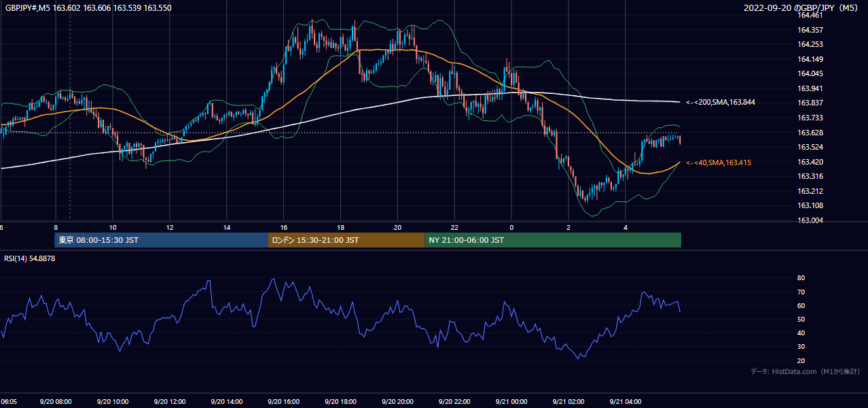Click price axis label 163.837
Screen dimensions: 868x408
812,103
